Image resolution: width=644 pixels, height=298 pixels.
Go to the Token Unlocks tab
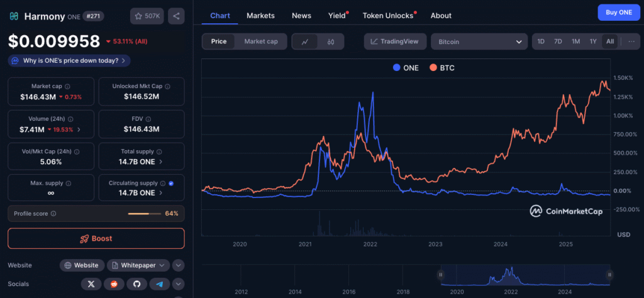click(x=387, y=16)
